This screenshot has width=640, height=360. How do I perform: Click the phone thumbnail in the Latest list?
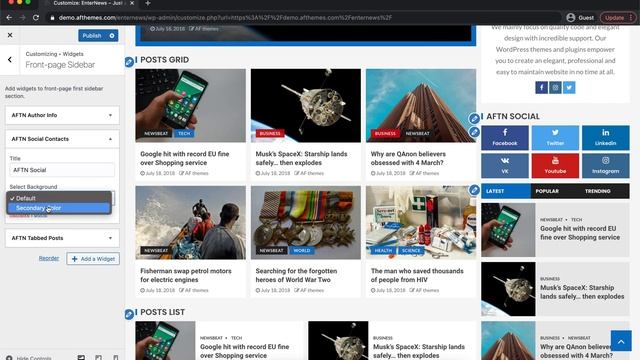[x=508, y=230]
